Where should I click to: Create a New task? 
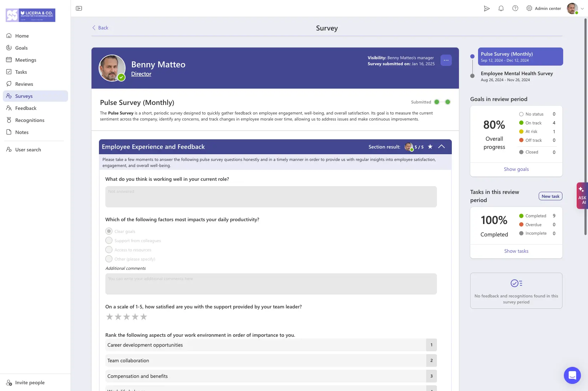(x=550, y=196)
